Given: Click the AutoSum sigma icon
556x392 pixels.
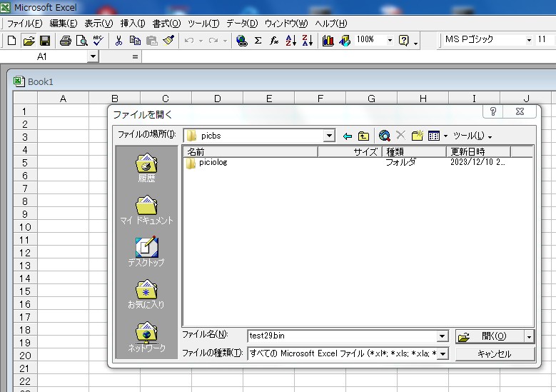Looking at the screenshot, I should [258, 41].
